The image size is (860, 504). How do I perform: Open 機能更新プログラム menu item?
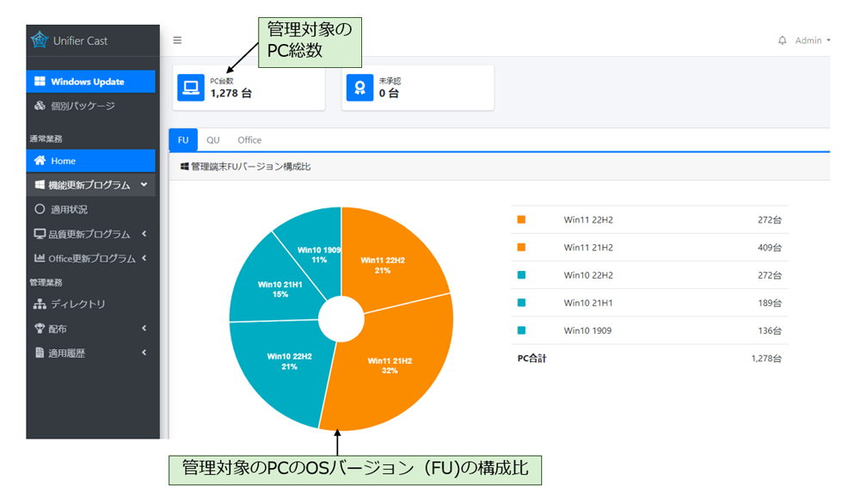pos(90,185)
